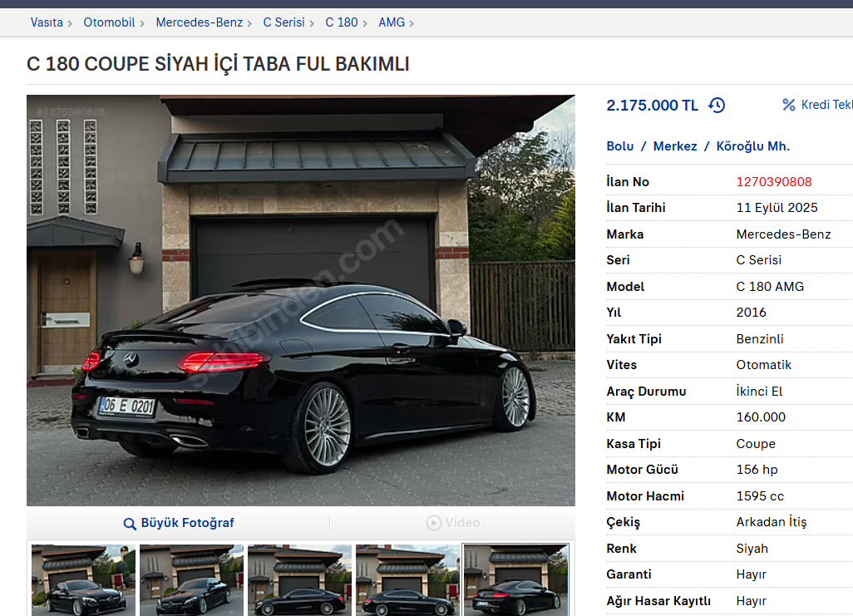This screenshot has width=853, height=616.
Task: Click the Kasa Tipi value Coupe
Action: 756,443
